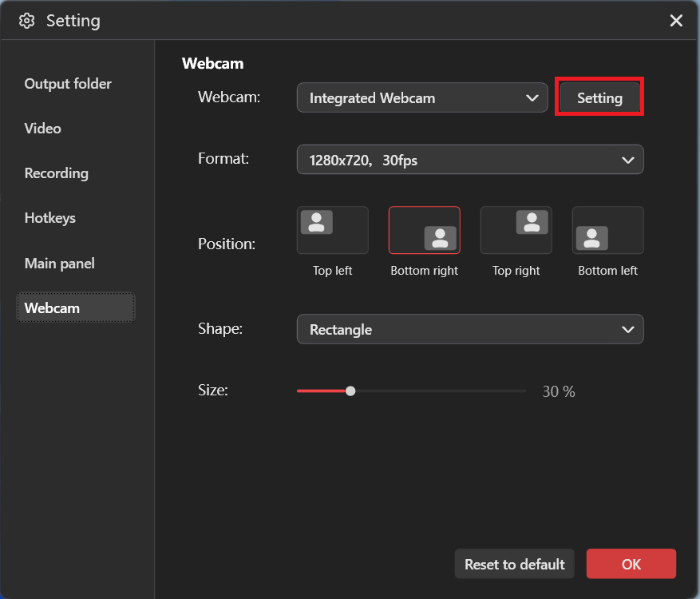Click the gear icon in the title bar
This screenshot has height=599, width=700.
(x=26, y=20)
